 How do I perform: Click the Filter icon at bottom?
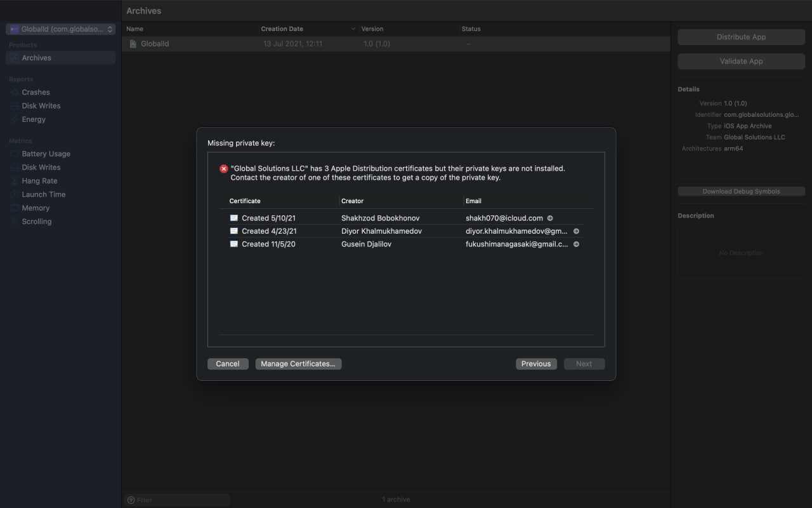(131, 500)
